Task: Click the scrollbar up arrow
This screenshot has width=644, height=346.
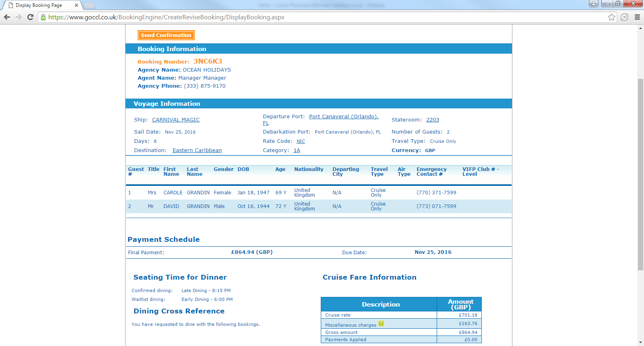Action: coord(640,28)
